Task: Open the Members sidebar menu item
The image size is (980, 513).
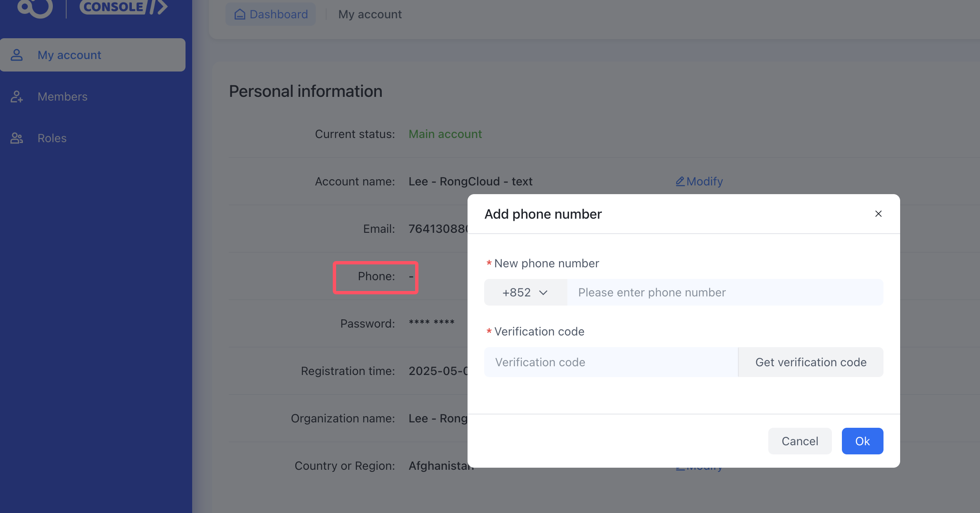Action: [x=62, y=96]
